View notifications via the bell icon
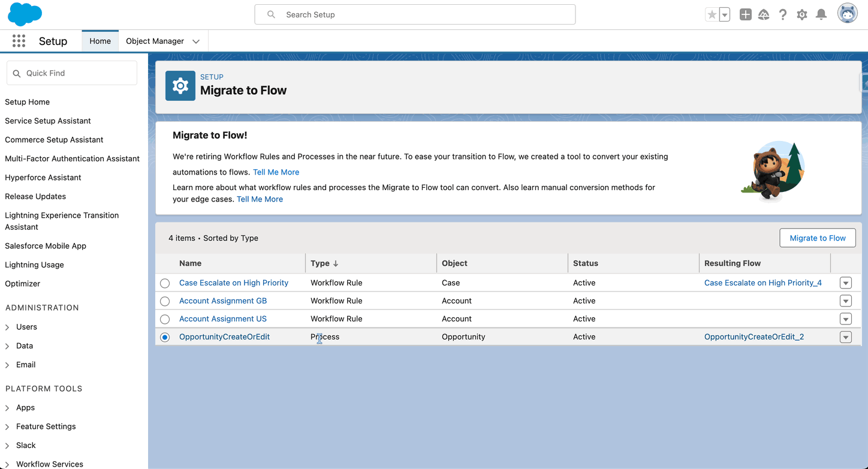Screen dimensions: 868x469 coord(821,14)
